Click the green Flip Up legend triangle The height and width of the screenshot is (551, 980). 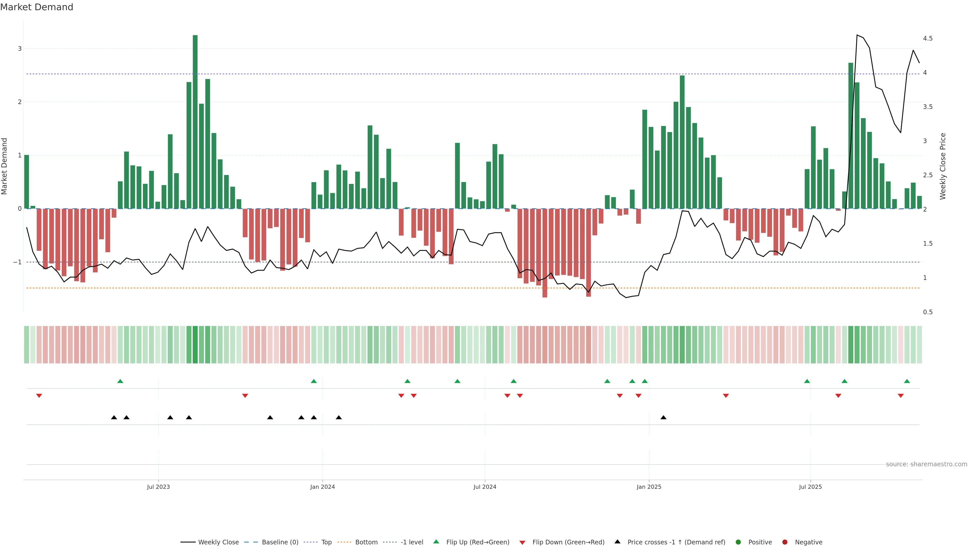click(436, 542)
